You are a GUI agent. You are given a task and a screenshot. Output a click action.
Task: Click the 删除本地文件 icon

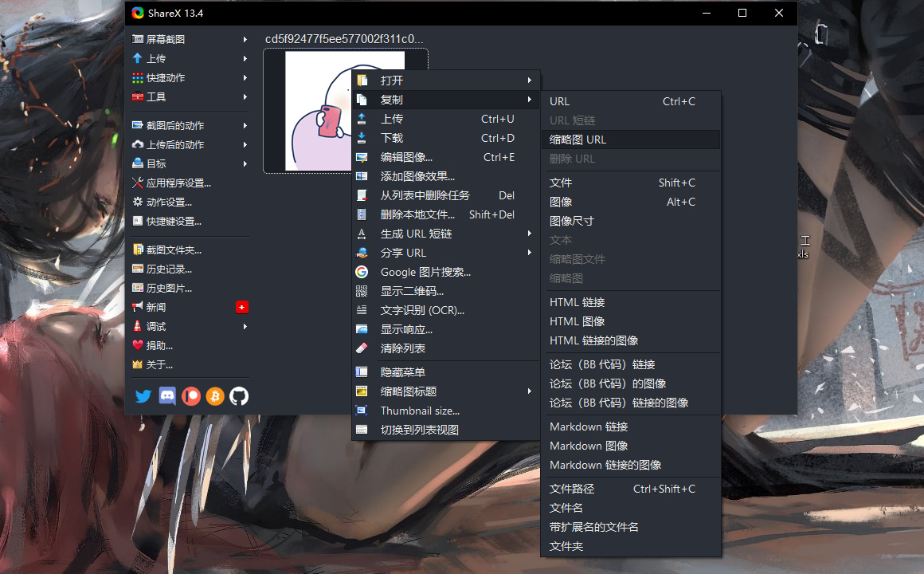(x=362, y=214)
